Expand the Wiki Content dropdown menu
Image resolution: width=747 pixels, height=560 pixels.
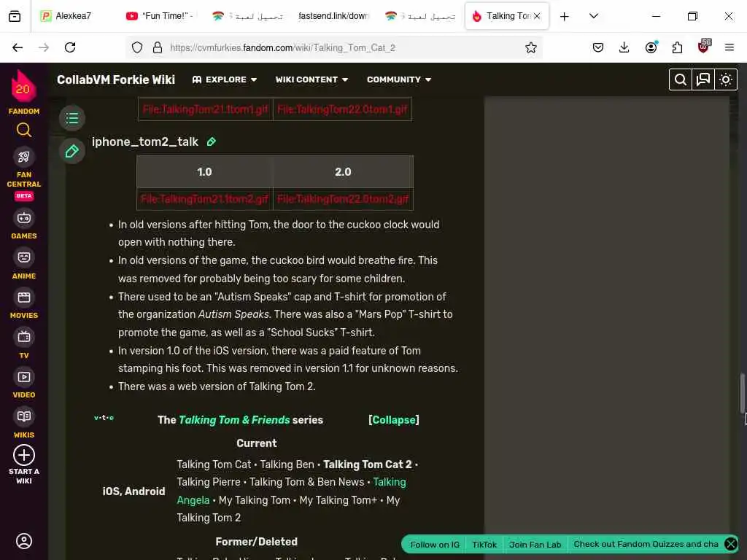click(311, 79)
